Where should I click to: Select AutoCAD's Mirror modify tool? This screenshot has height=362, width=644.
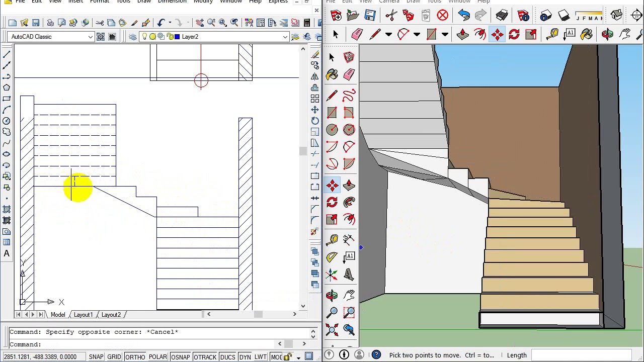[x=315, y=76]
